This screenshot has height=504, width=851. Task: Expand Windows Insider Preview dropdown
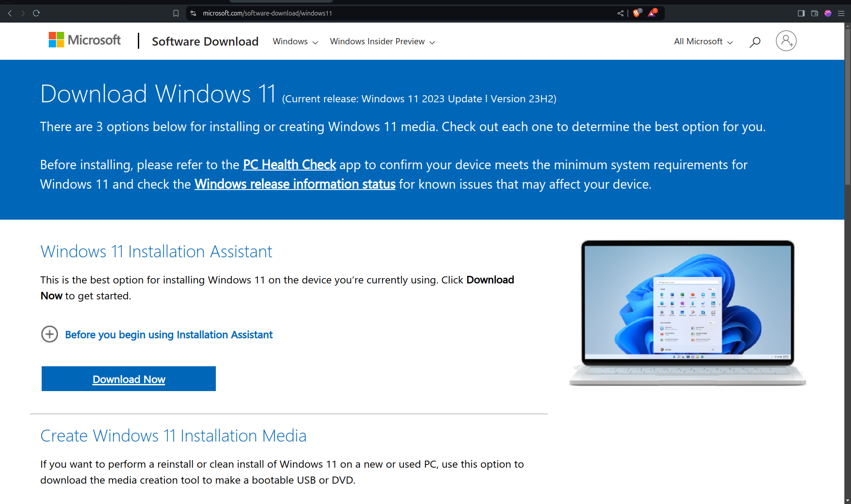pyautogui.click(x=383, y=42)
